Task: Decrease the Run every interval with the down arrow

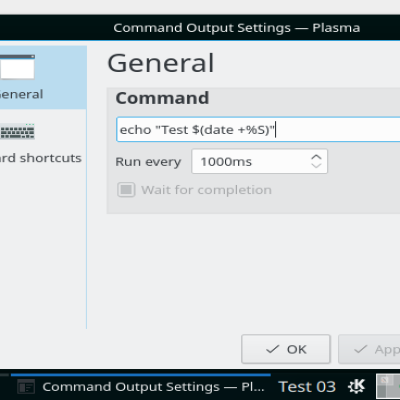Action: (x=316, y=165)
